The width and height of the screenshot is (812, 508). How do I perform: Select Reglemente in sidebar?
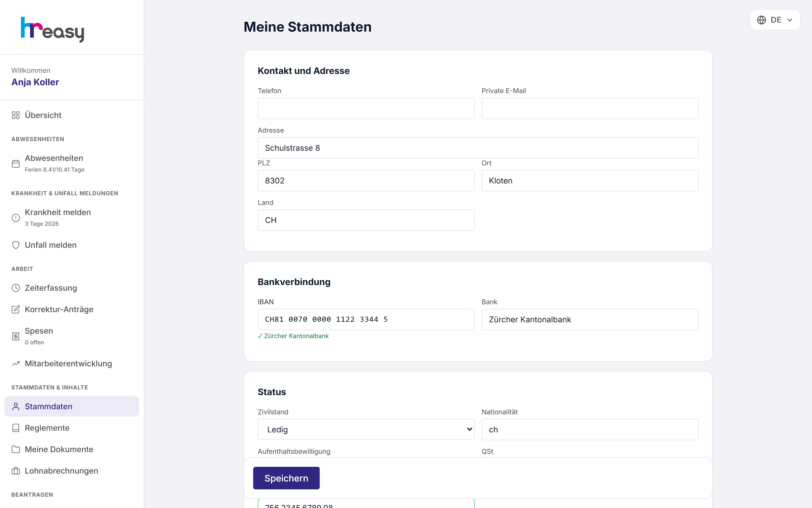click(x=72, y=428)
